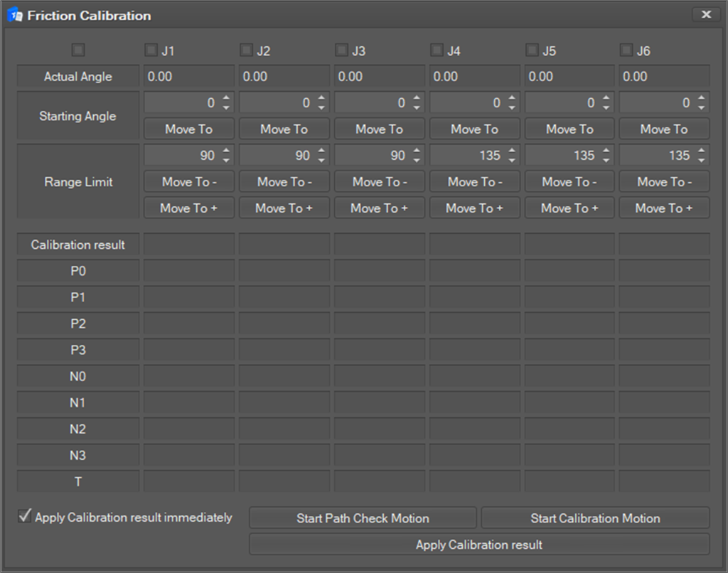Click the Apply Calibration result button
Viewport: 728px width, 573px height.
(478, 545)
